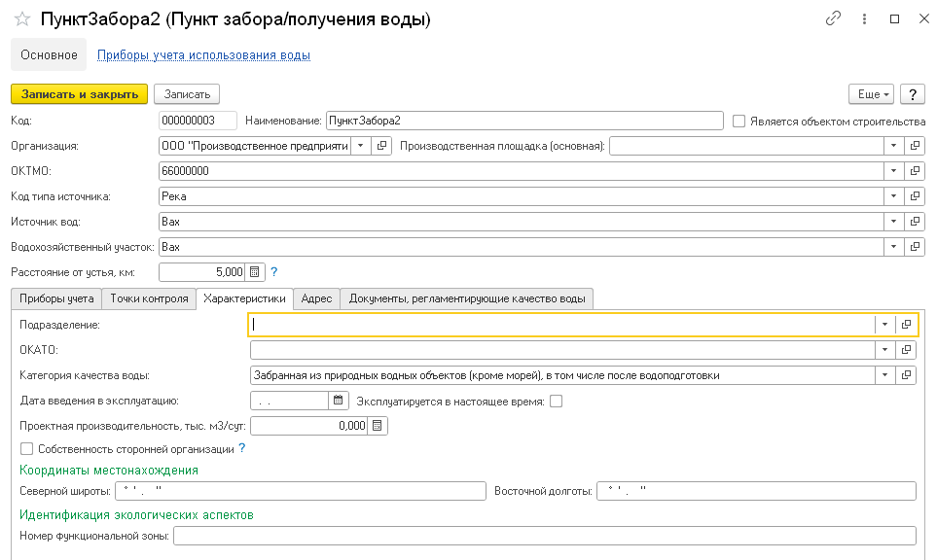Click Записать и закрыть button
The height and width of the screenshot is (560, 937).
(x=79, y=93)
